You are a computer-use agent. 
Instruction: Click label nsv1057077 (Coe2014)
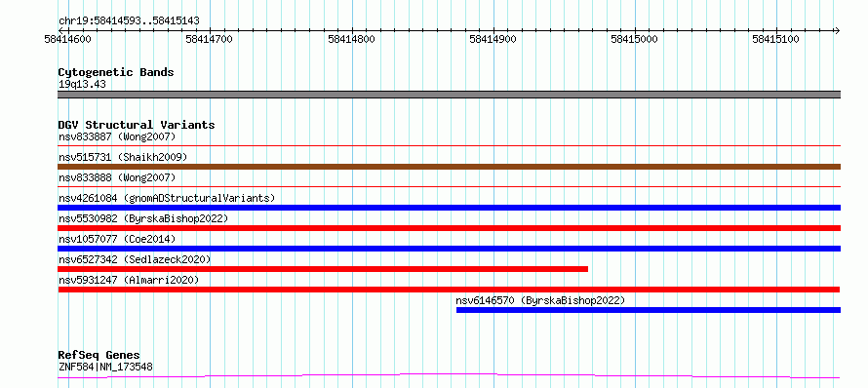[117, 239]
